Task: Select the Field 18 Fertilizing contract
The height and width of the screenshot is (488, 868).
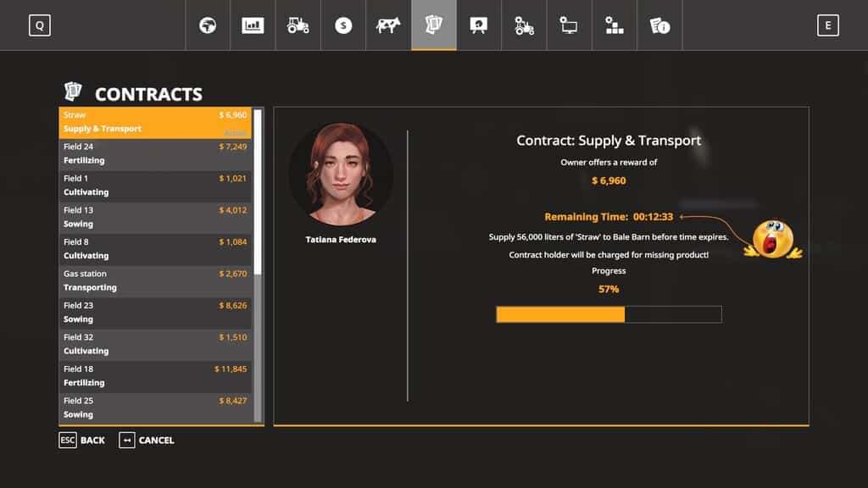Action: [155, 376]
